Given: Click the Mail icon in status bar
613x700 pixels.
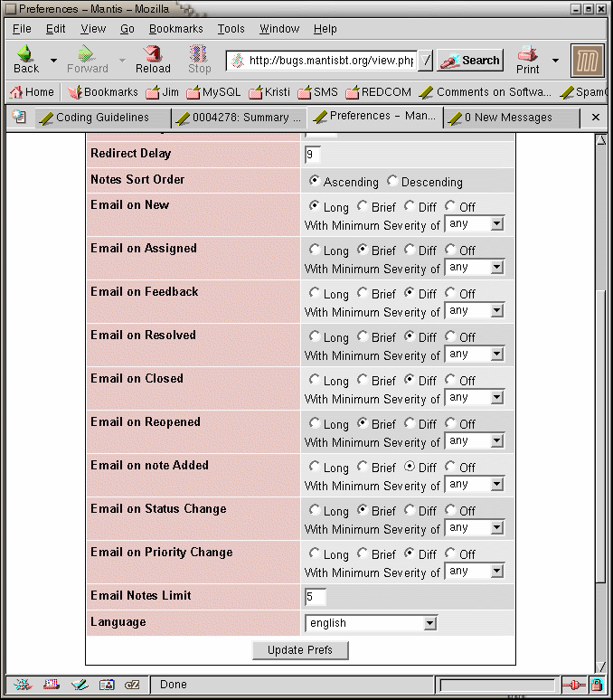Looking at the screenshot, I should [52, 685].
